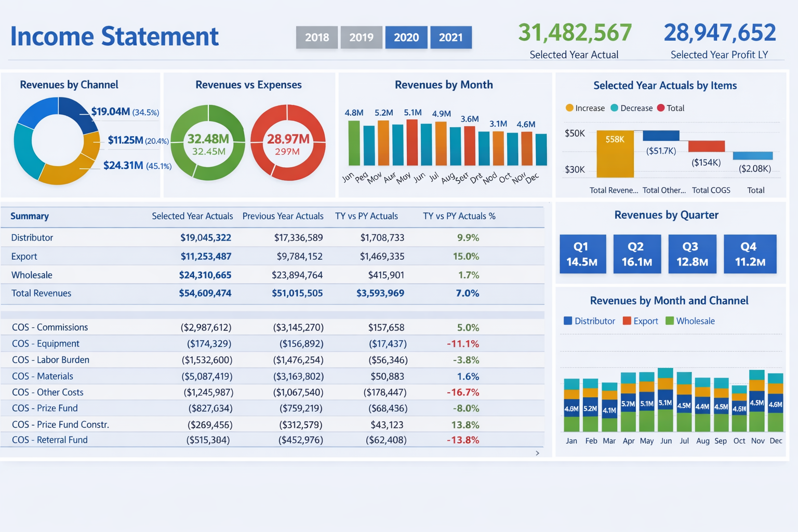The width and height of the screenshot is (798, 532).
Task: Click the COS - Other Costs row label
Action: (x=48, y=392)
